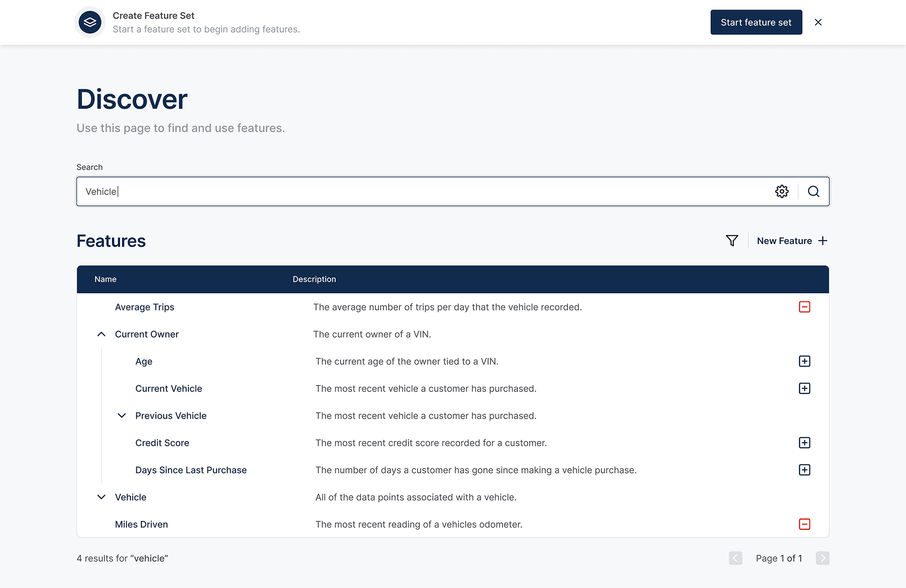
Task: Open the features filter funnel icon
Action: [732, 241]
